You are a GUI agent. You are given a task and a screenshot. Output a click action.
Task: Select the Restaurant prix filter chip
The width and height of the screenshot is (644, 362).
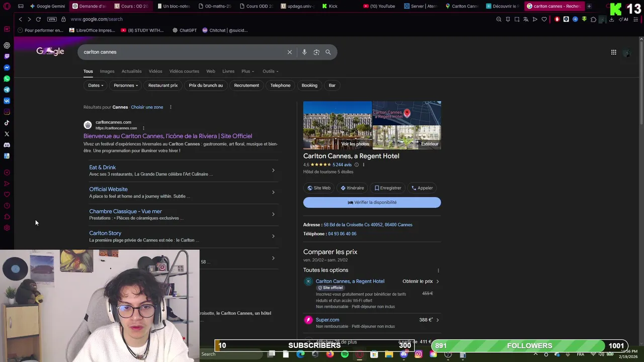[163, 85]
